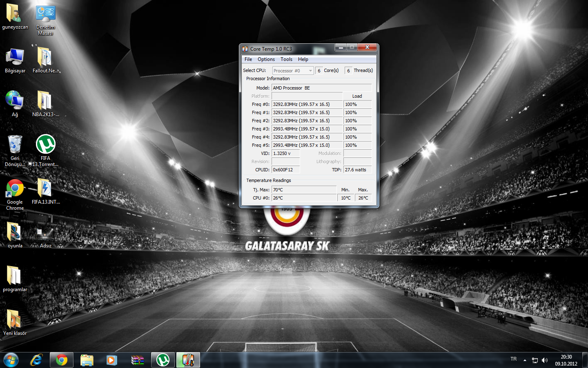Open the Help menu in Core Temp

[x=303, y=59]
